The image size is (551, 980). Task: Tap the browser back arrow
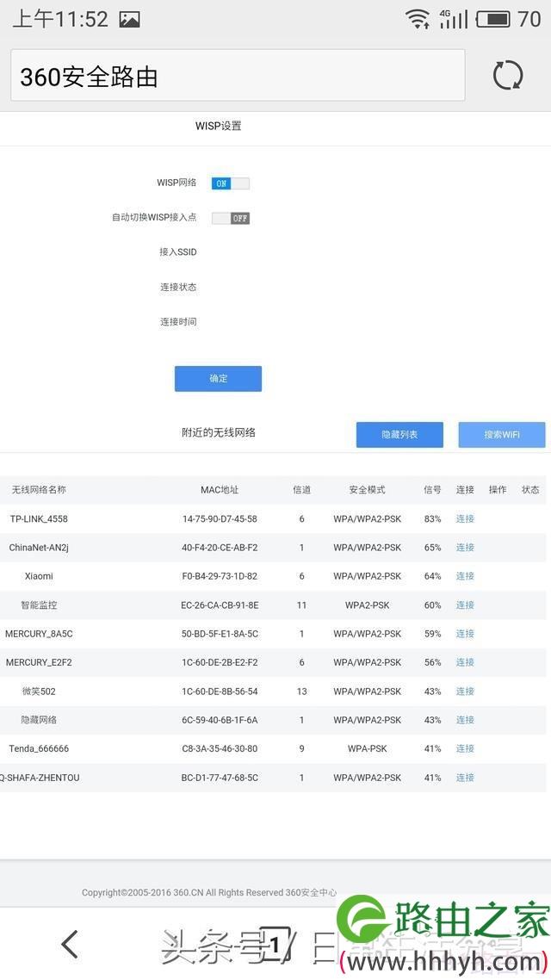pos(70,944)
